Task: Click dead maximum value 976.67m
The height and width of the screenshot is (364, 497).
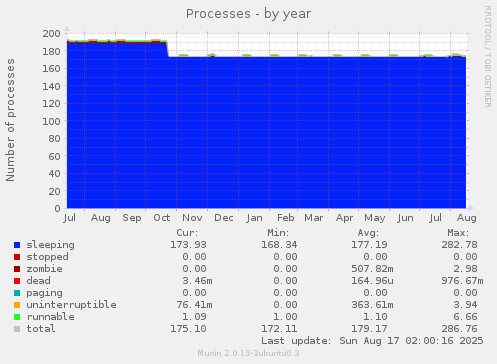Action: (462, 281)
